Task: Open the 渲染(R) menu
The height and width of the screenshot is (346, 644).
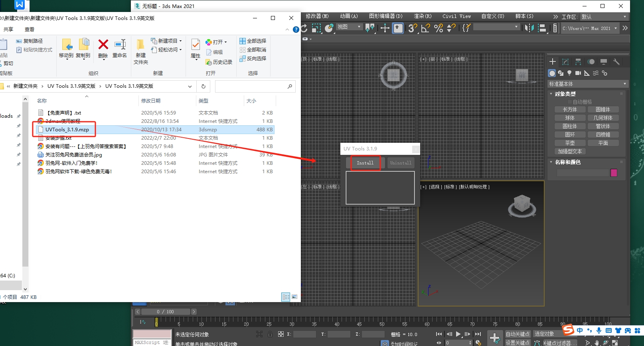Action: (x=423, y=16)
